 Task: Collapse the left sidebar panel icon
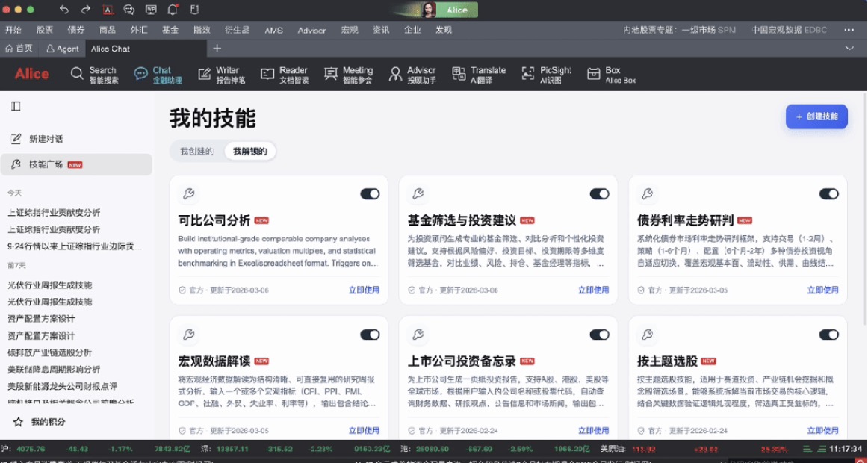pyautogui.click(x=16, y=107)
